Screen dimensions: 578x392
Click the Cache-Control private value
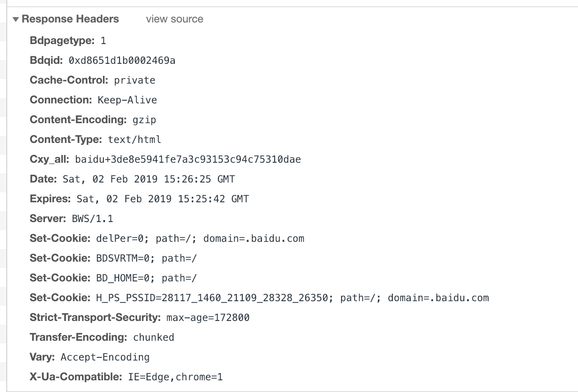click(135, 80)
